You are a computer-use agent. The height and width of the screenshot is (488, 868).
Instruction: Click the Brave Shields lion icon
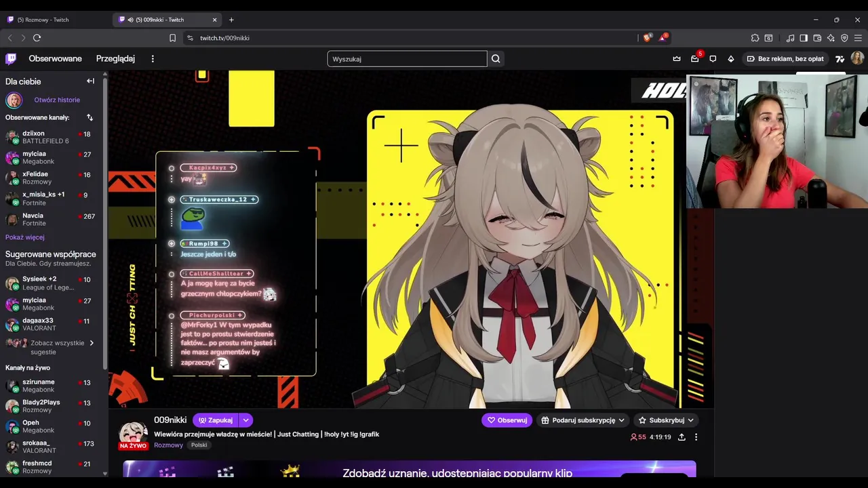pyautogui.click(x=647, y=38)
